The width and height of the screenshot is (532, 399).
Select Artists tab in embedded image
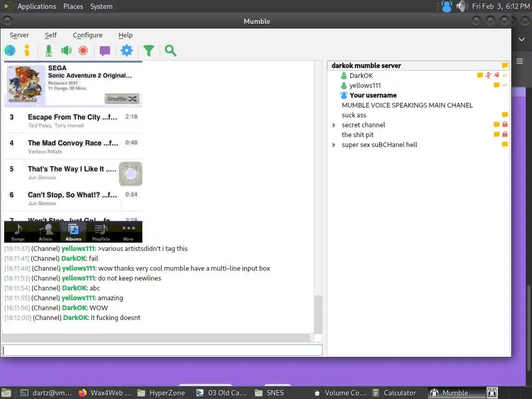46,232
